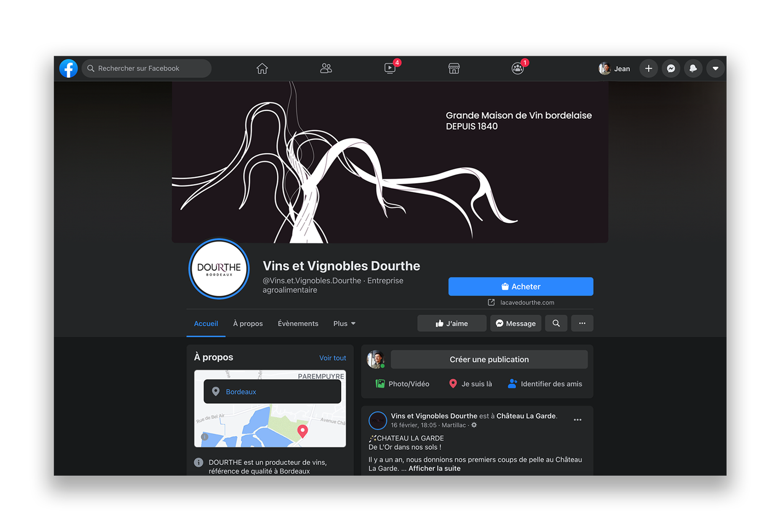Viewport: 780px width, 532px height.
Task: Expand the account dropdown arrow
Action: tap(715, 68)
